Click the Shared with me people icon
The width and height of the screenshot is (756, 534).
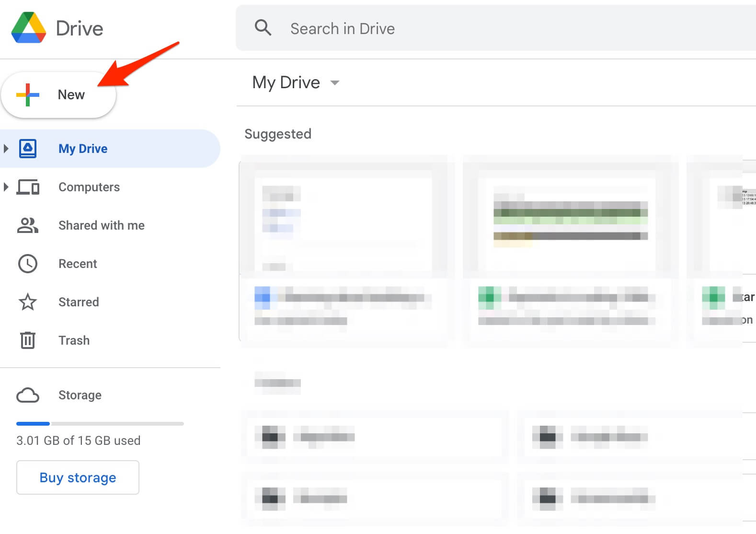pos(28,225)
